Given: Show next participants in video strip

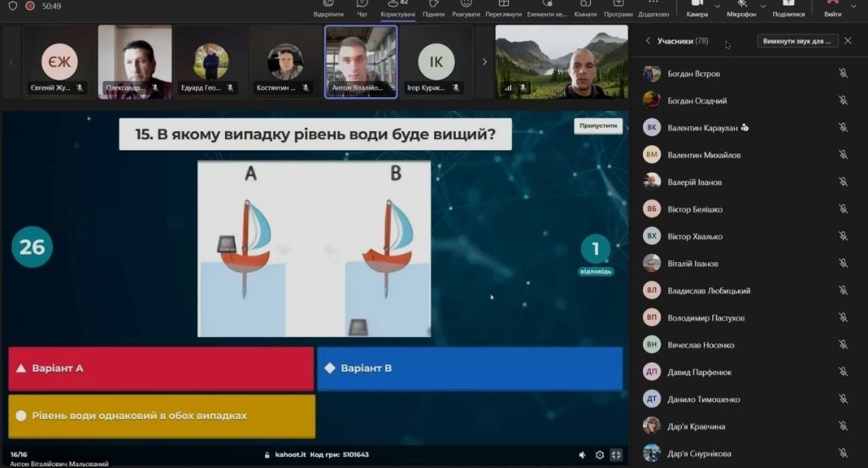Looking at the screenshot, I should 484,62.
